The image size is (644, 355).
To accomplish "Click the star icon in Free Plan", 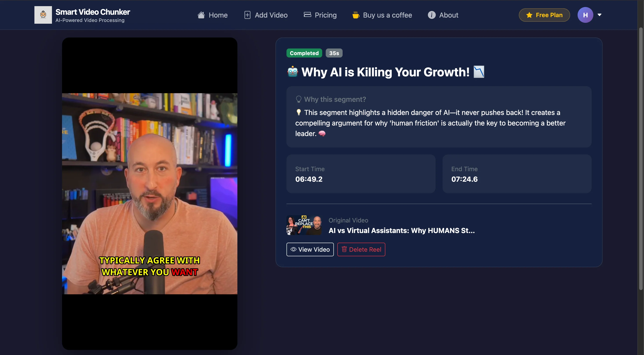I will 529,15.
